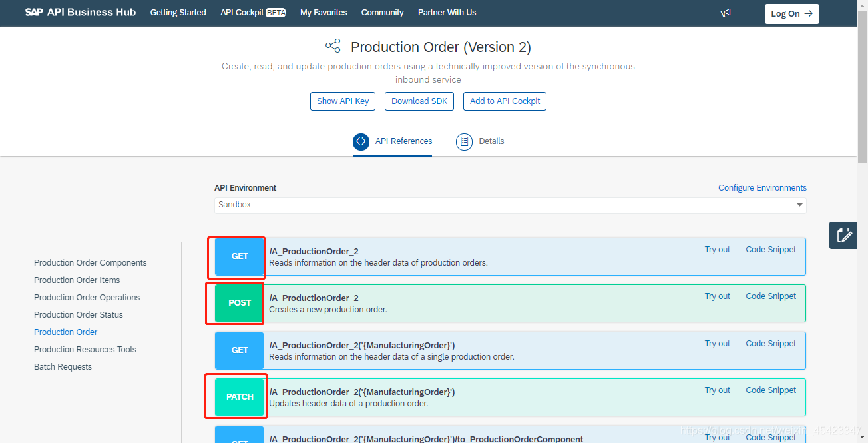
Task: Click the Log On button
Action: (791, 13)
